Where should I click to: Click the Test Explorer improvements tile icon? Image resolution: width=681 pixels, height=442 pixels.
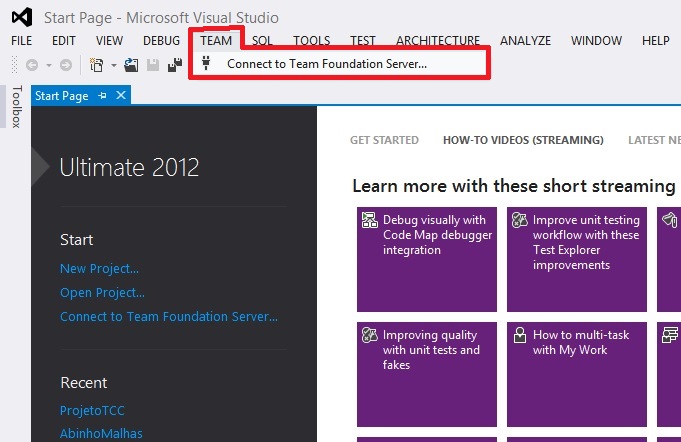(x=519, y=220)
